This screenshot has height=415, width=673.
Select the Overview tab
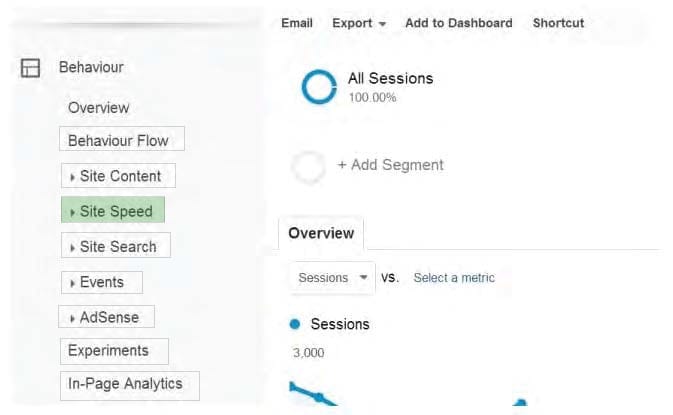321,233
